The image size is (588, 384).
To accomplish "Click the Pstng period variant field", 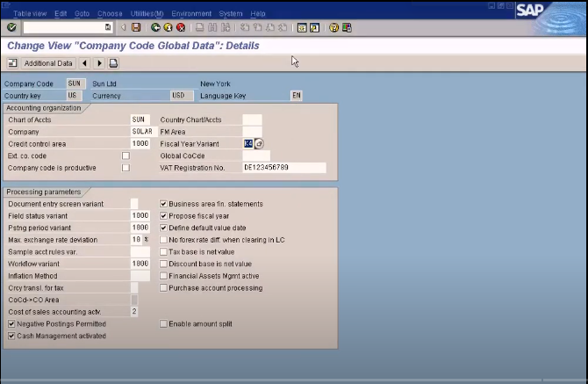I will click(x=140, y=228).
